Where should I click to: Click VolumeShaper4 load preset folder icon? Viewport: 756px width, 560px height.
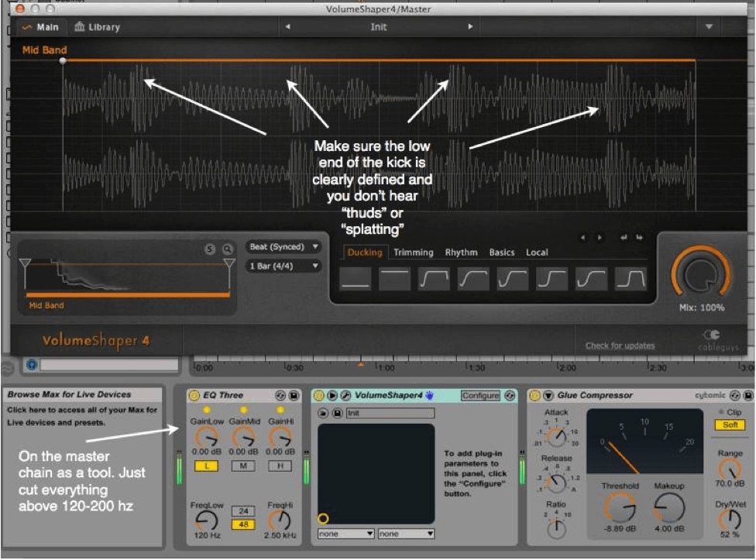(323, 413)
